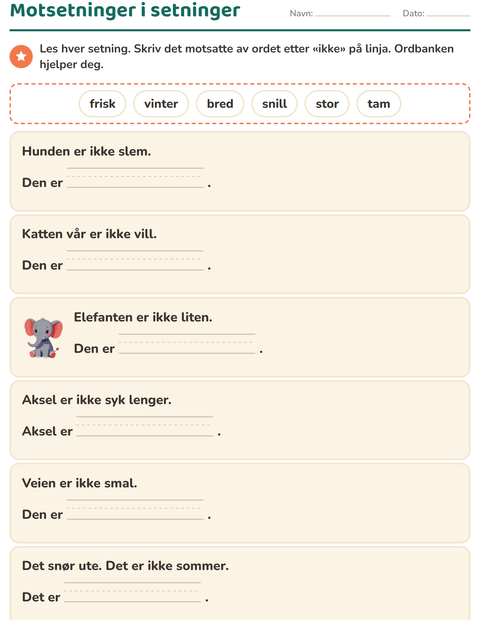This screenshot has height=620, width=480.
Task: Click the elephant illustration
Action: (43, 338)
